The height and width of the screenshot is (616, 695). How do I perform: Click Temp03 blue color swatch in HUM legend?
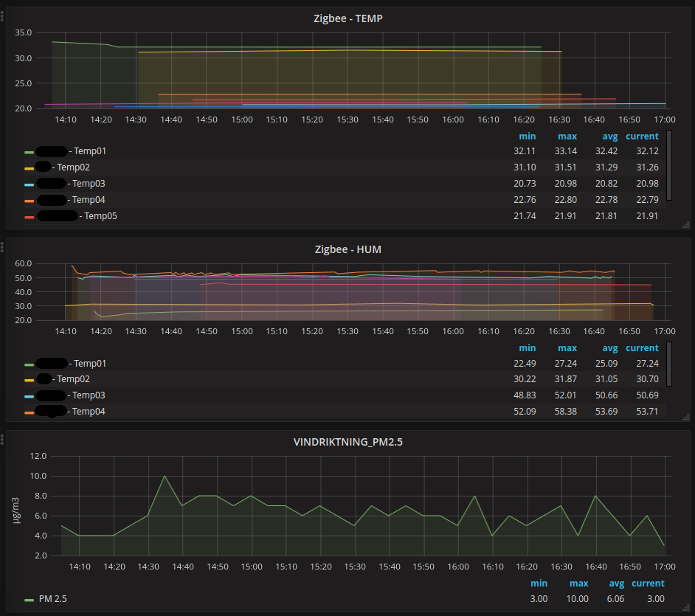coord(30,396)
